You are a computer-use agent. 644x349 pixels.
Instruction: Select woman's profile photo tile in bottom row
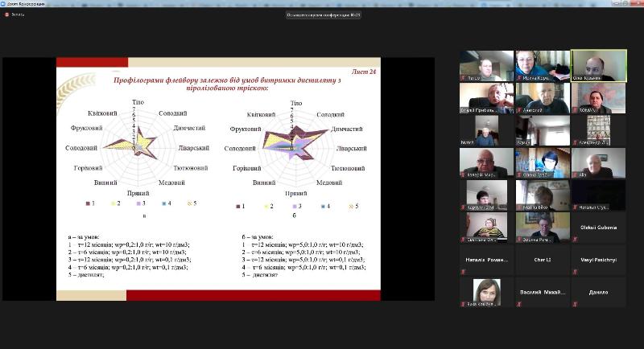click(x=487, y=293)
